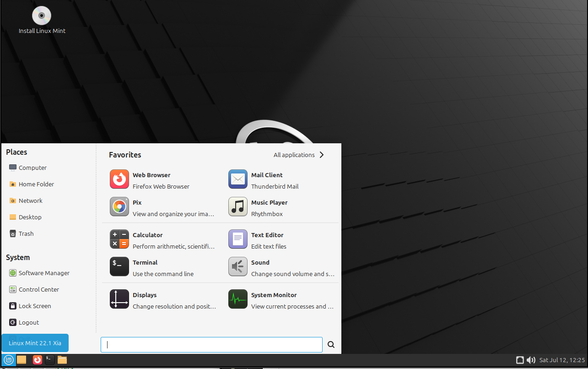Image resolution: width=588 pixels, height=369 pixels.
Task: Open Home Folder in Places
Action: tap(36, 184)
